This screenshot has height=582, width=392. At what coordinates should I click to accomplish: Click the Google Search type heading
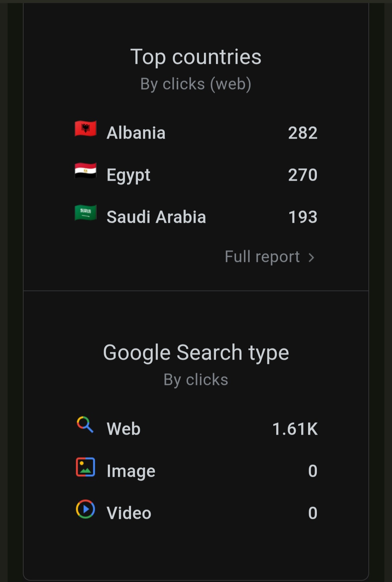point(196,353)
